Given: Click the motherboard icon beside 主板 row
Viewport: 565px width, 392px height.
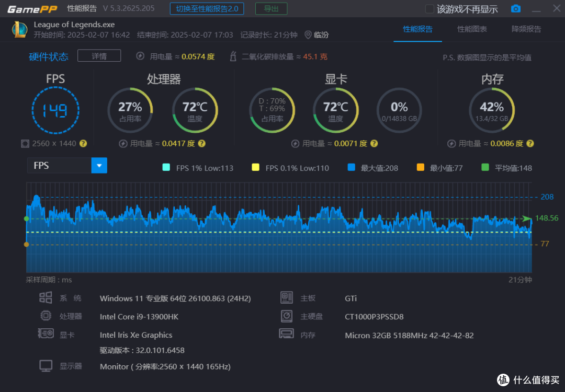Looking at the screenshot, I should click(x=287, y=298).
